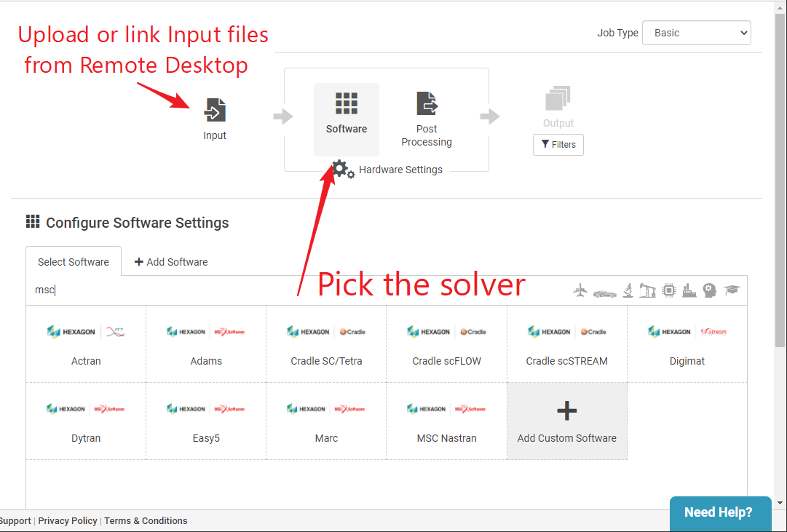Screen dimensions: 787x532
Task: Click the electronics chip filter icon
Action: coord(668,290)
